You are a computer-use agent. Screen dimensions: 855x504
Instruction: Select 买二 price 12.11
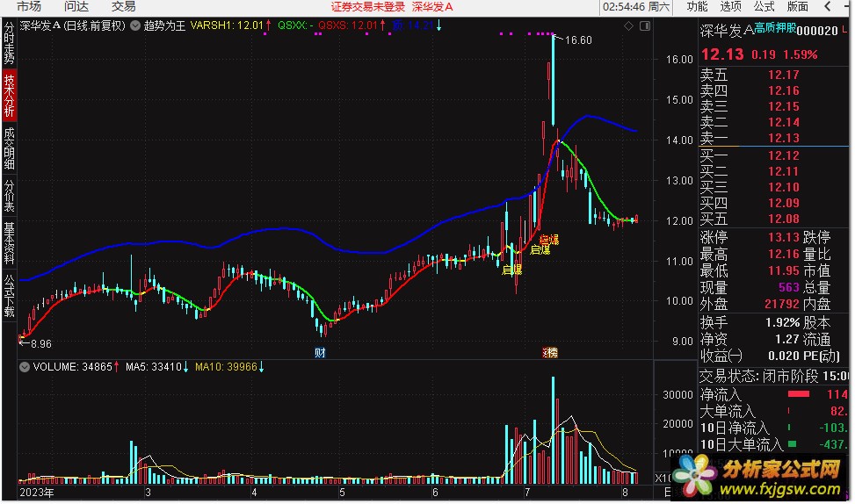tap(784, 171)
